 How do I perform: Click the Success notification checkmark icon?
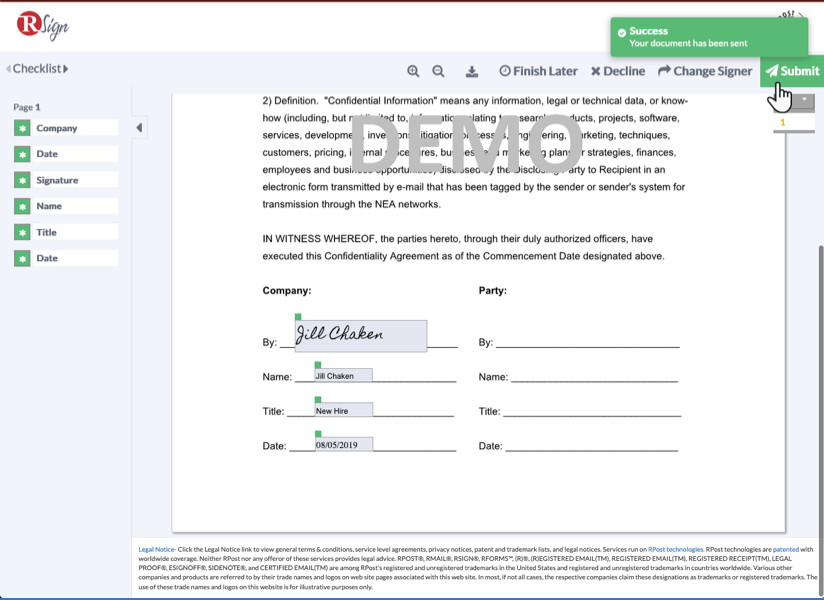(x=622, y=33)
